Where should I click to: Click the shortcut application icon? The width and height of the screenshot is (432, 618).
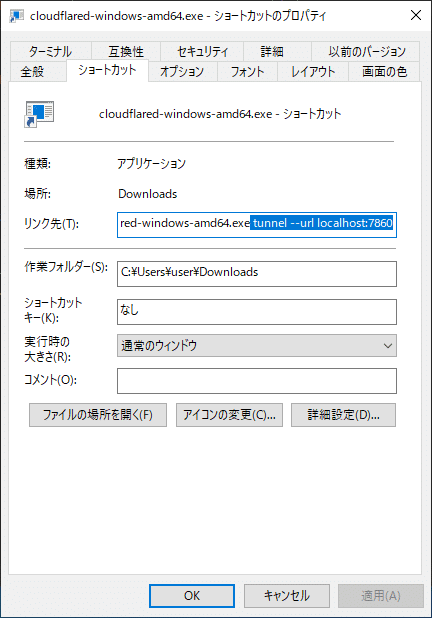pyautogui.click(x=39, y=114)
